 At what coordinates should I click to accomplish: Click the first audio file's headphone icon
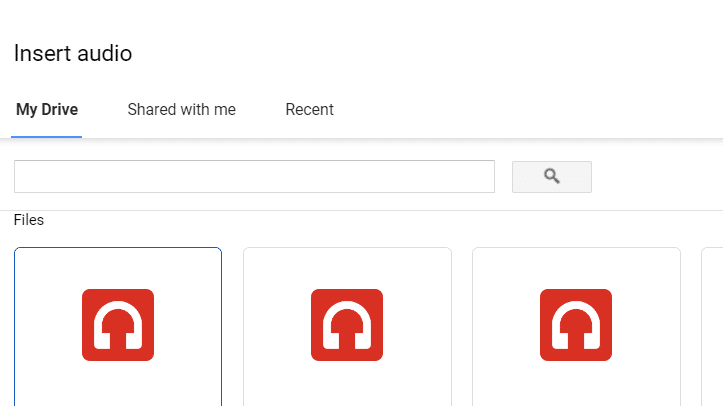pos(118,325)
